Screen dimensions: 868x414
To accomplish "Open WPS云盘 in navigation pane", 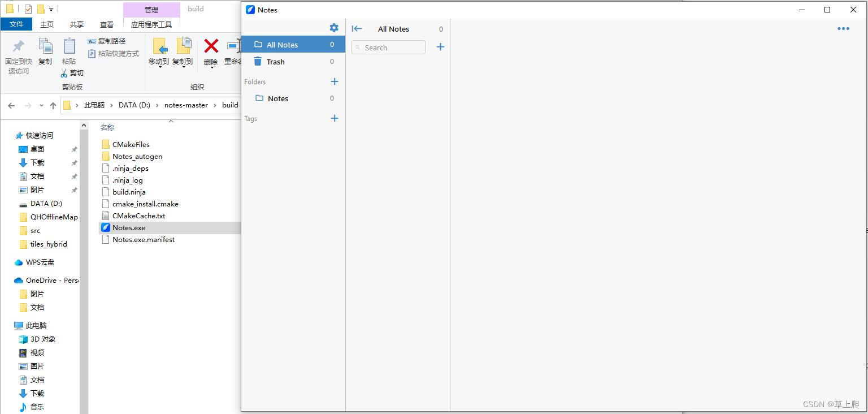I will click(x=34, y=262).
